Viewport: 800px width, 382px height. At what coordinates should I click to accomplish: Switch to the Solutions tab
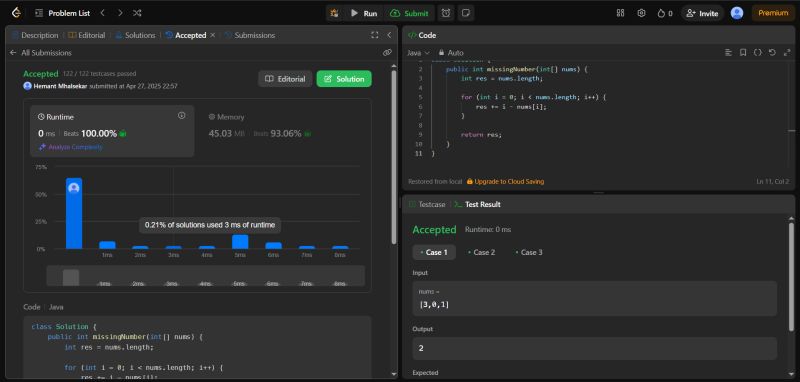coord(135,35)
